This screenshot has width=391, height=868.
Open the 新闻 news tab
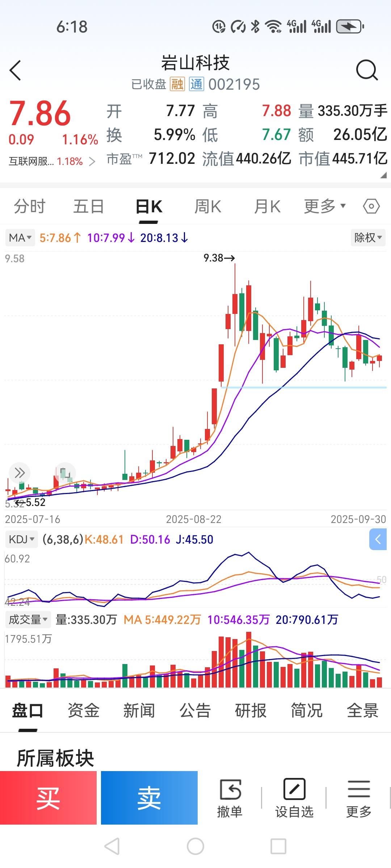[139, 710]
